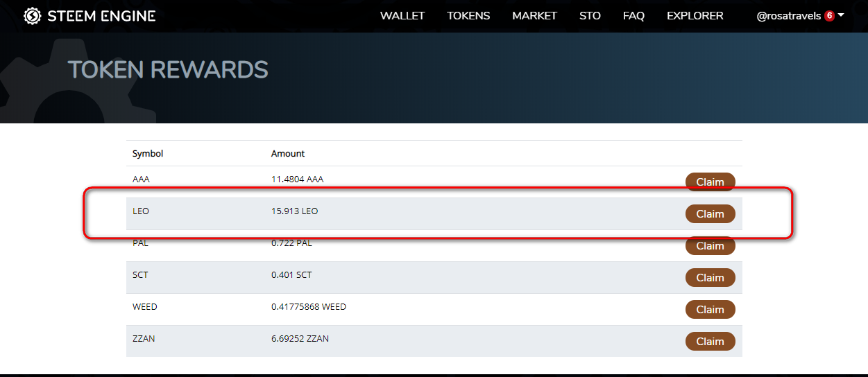868x377 pixels.
Task: Click the 15.913 LEO amount
Action: (295, 211)
